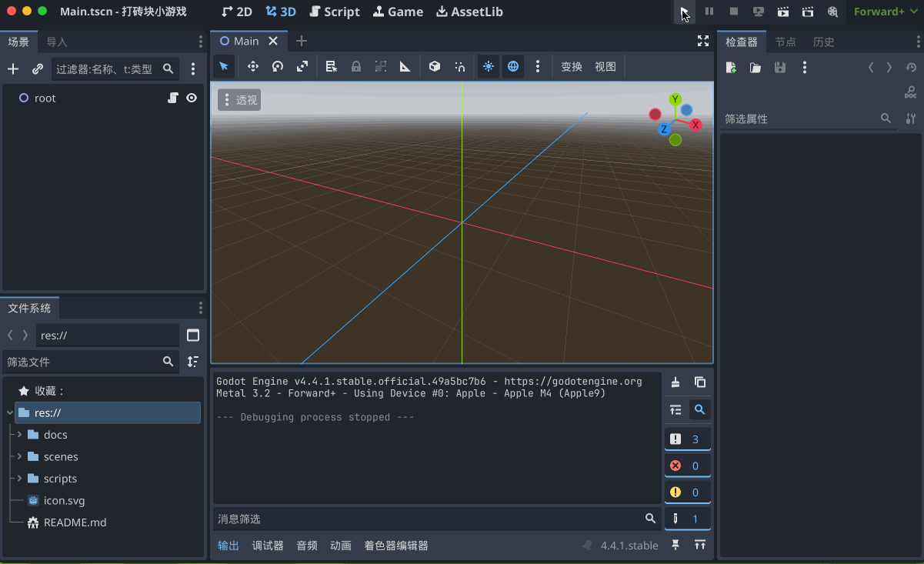Pause the running project
The width and height of the screenshot is (924, 564).
coord(709,12)
